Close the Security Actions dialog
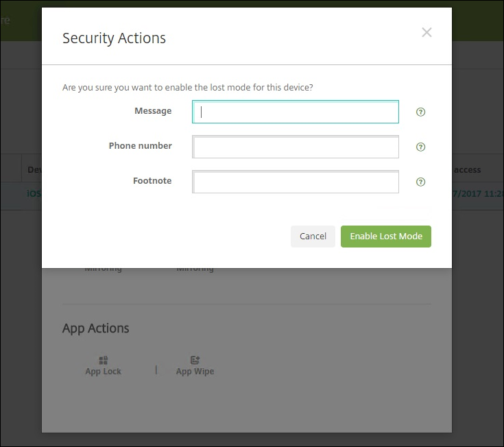The height and width of the screenshot is (447, 504). point(427,33)
